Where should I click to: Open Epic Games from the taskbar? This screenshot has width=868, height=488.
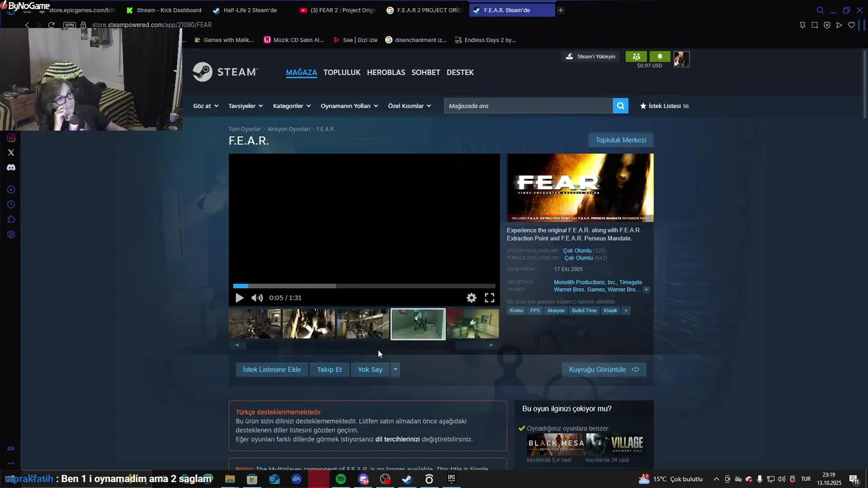[x=452, y=479]
